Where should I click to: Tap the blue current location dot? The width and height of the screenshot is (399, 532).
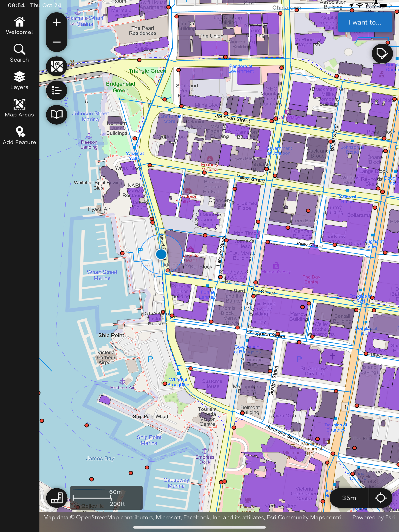(161, 254)
